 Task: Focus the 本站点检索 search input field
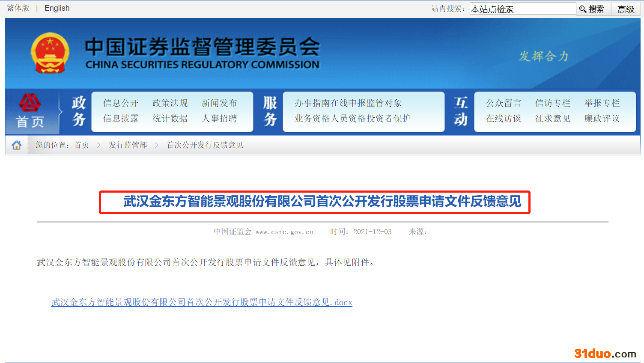pos(522,9)
